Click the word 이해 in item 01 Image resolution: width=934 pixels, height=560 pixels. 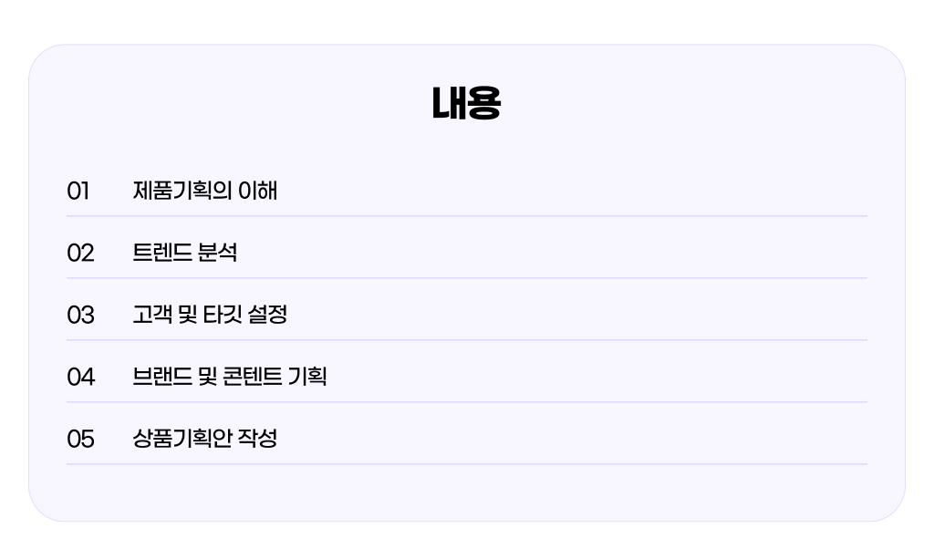click(x=258, y=191)
